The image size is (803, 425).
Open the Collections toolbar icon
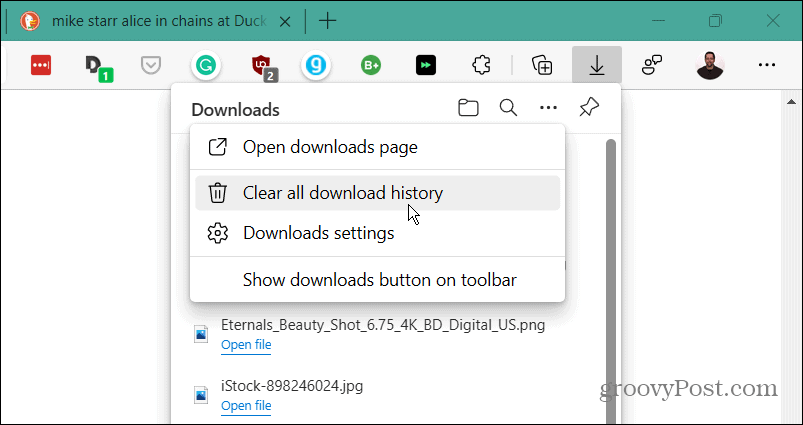click(x=542, y=65)
